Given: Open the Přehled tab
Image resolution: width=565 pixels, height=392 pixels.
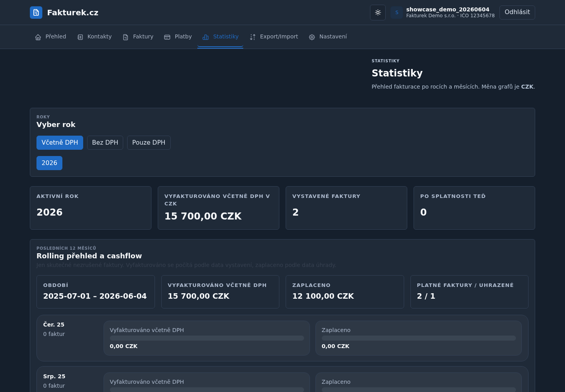Looking at the screenshot, I should [51, 37].
